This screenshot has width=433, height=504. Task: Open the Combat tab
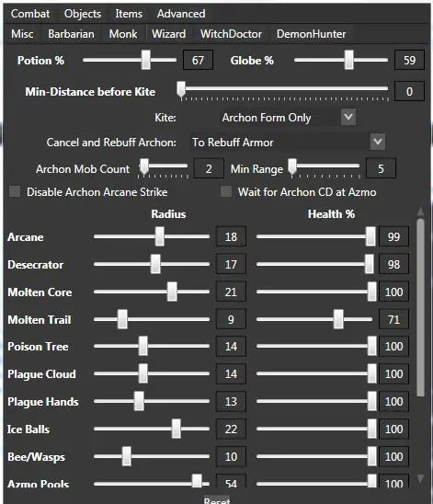tap(30, 14)
